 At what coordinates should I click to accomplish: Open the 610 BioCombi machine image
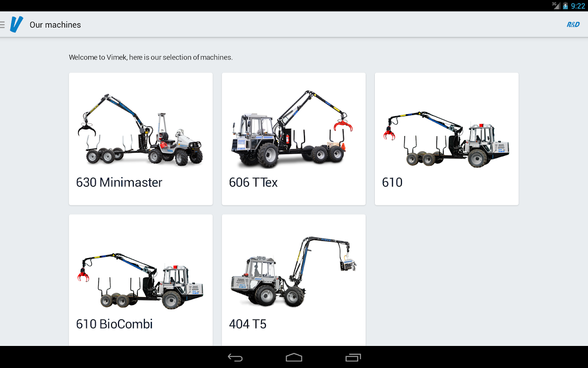141,281
